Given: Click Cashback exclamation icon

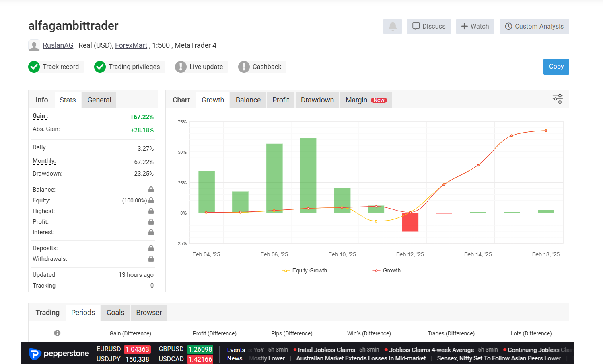Looking at the screenshot, I should [x=244, y=67].
